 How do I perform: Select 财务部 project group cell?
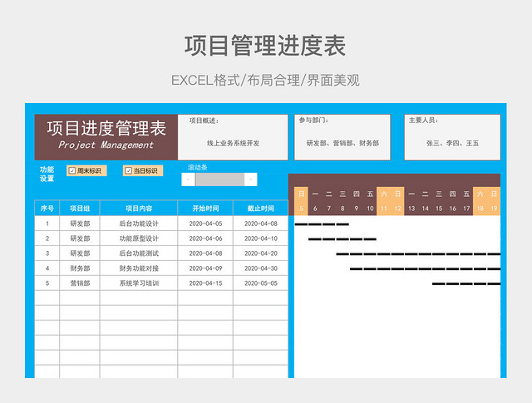point(80,268)
